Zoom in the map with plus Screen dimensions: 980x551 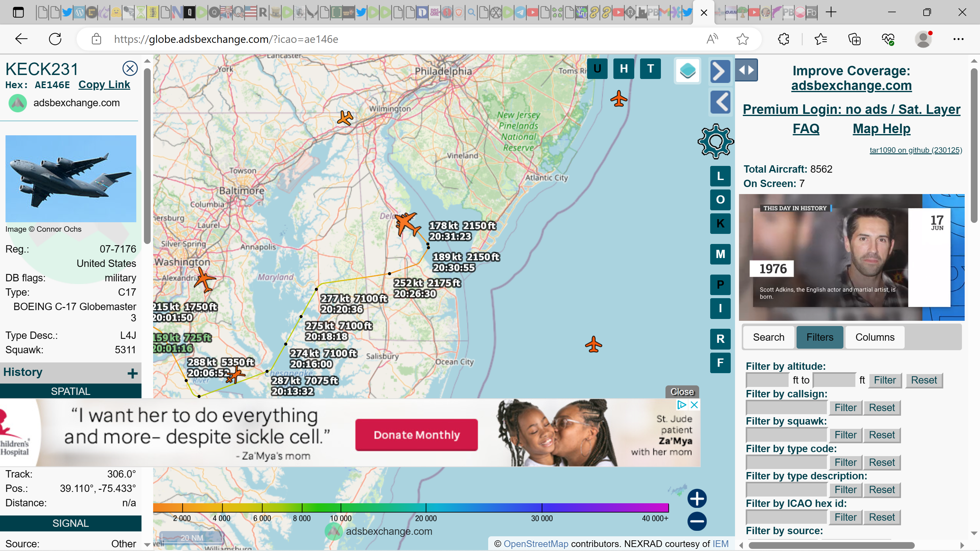tap(697, 499)
